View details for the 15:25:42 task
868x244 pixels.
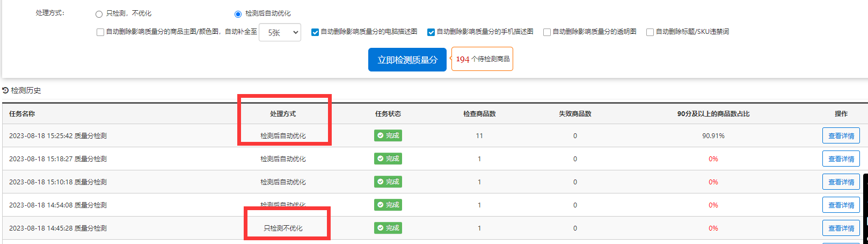pyautogui.click(x=841, y=136)
